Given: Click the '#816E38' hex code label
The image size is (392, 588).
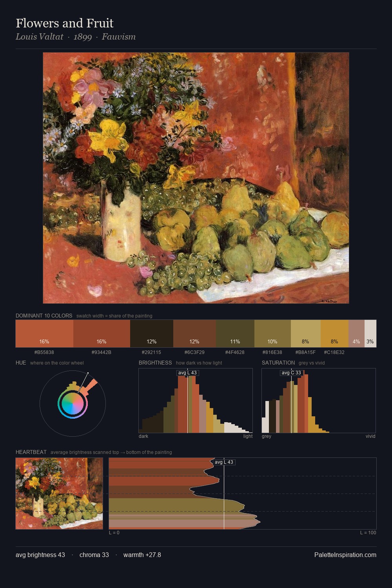Looking at the screenshot, I should [x=272, y=352].
